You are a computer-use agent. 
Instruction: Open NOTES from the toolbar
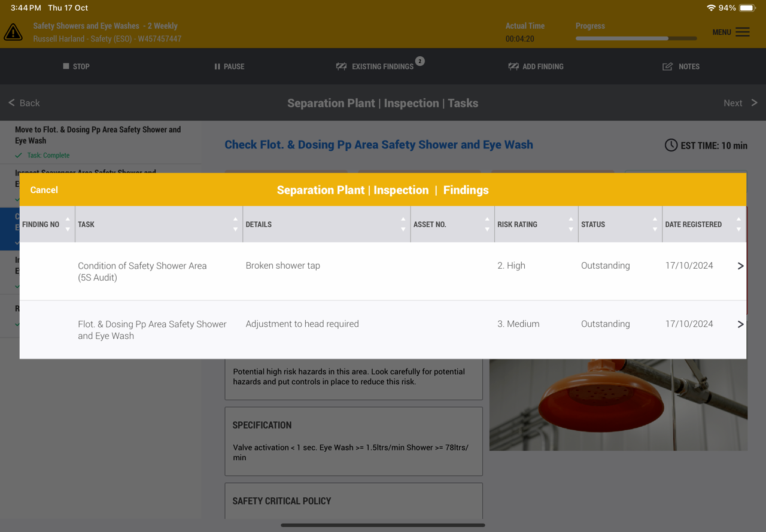[689, 66]
